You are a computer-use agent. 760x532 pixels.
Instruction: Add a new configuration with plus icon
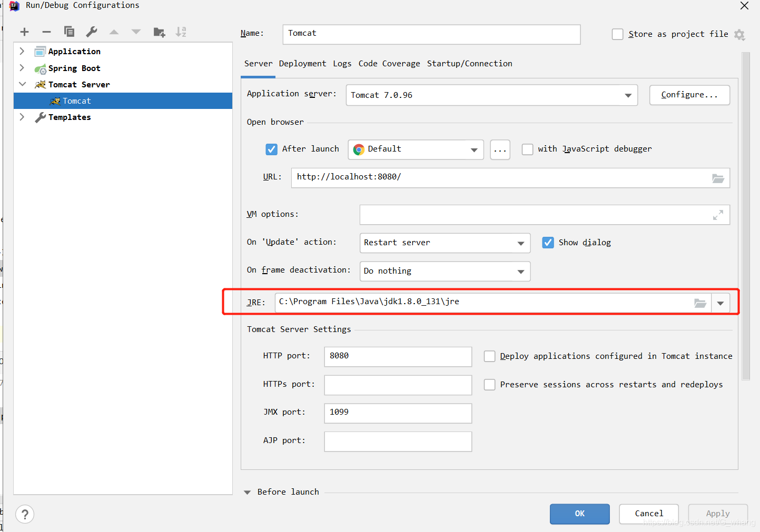pos(24,32)
